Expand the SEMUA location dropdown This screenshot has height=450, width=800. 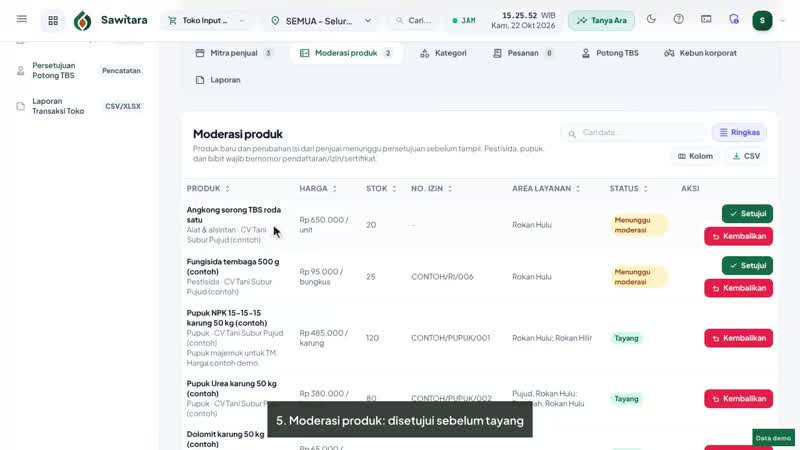click(x=321, y=21)
